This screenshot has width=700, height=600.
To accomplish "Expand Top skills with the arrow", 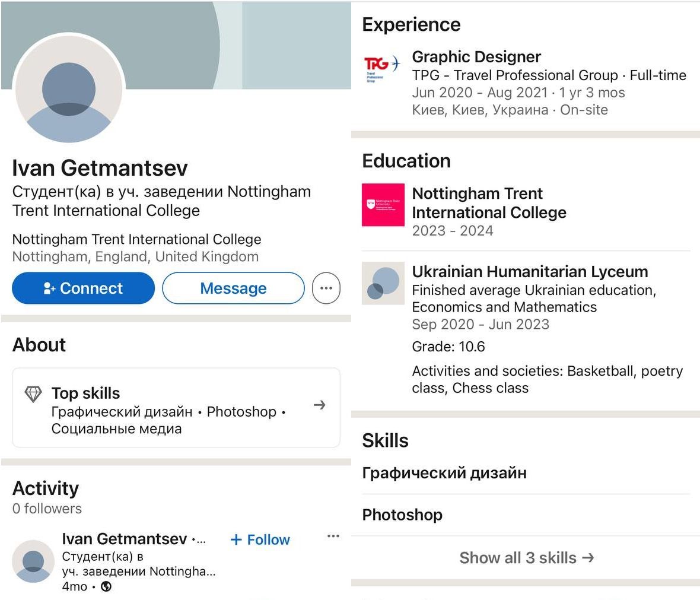I will (x=319, y=405).
